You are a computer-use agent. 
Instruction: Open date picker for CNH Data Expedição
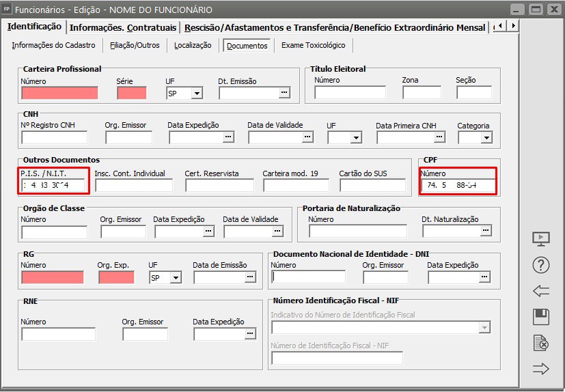(228, 137)
